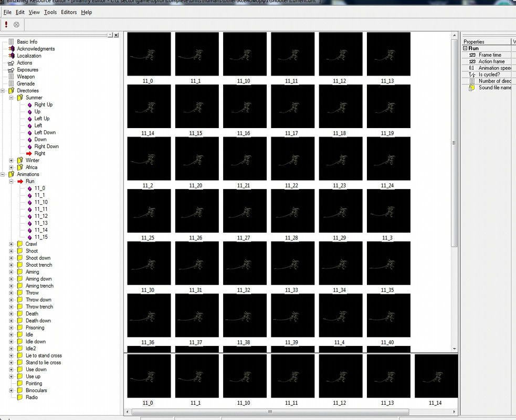Click the Summer folder icon
This screenshot has height=420, width=516.
[x=20, y=98]
